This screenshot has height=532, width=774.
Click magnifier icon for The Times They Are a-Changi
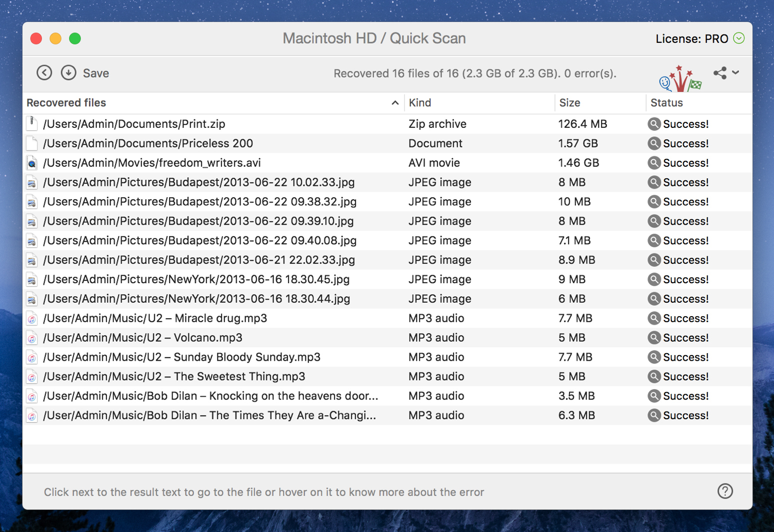pyautogui.click(x=654, y=415)
